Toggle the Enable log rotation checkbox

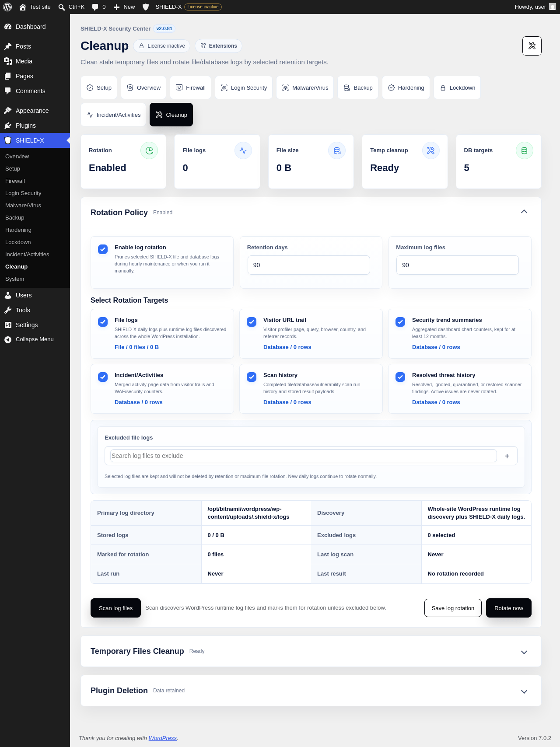(103, 249)
